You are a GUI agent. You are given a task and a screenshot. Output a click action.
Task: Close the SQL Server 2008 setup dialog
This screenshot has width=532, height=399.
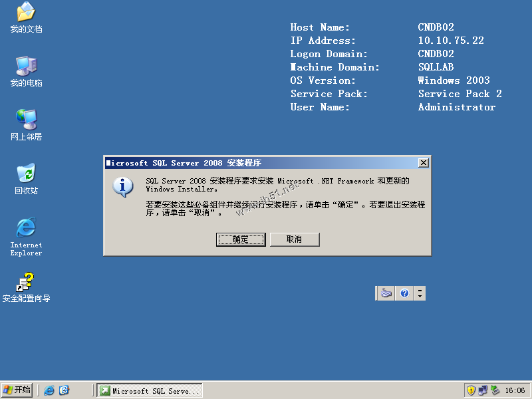424,163
